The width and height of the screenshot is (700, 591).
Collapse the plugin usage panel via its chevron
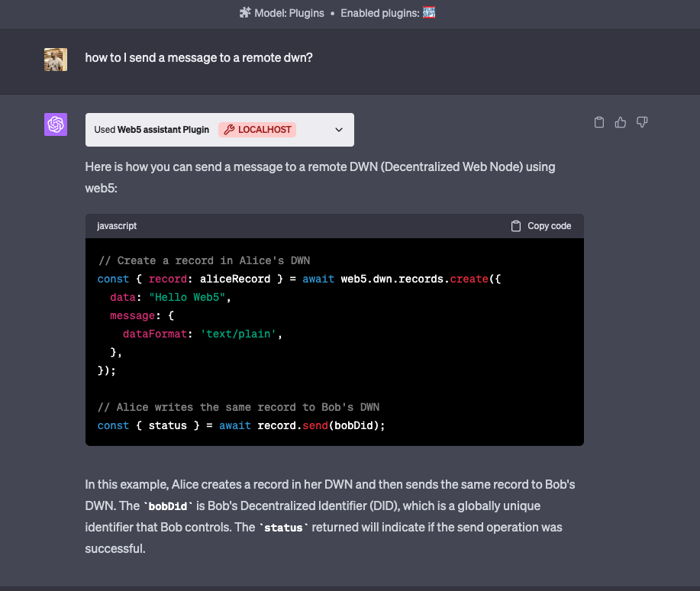(x=338, y=129)
